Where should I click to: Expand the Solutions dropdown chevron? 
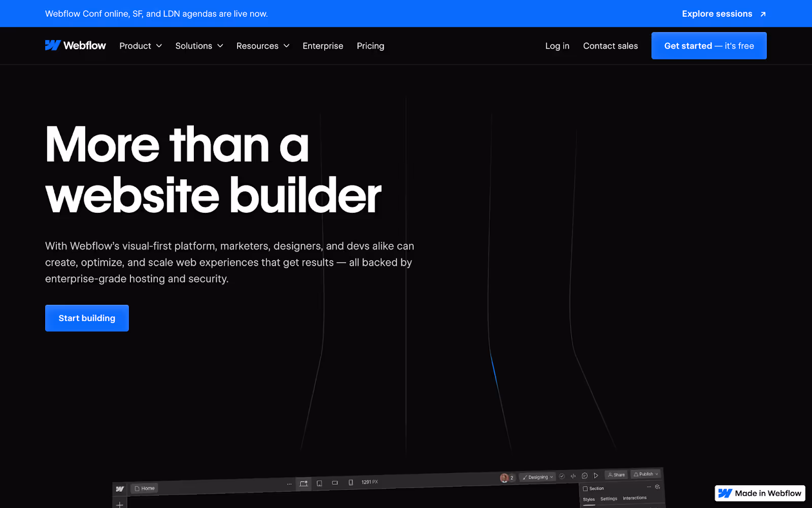tap(220, 46)
